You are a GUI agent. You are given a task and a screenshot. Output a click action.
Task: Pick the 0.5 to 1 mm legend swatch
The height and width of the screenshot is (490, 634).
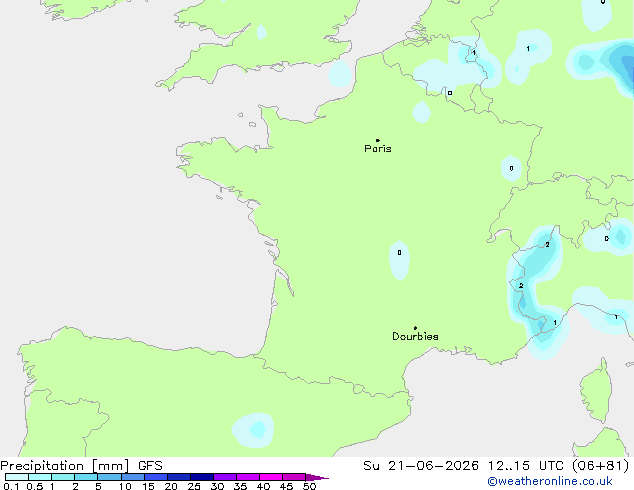click(x=40, y=477)
